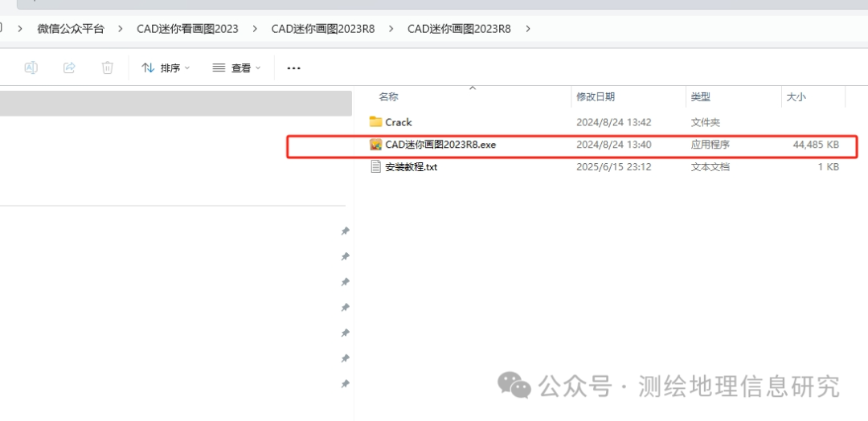The width and height of the screenshot is (868, 421).
Task: Sort by the 大小 column header
Action: pos(796,96)
